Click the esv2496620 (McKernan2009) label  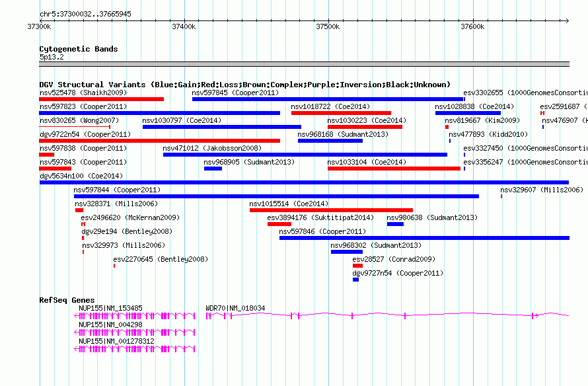point(130,217)
